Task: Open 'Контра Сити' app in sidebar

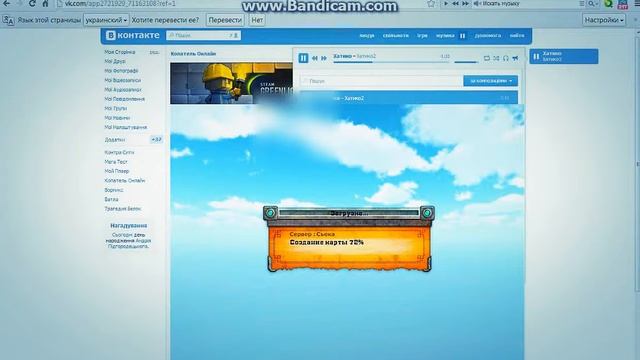Action: pyautogui.click(x=119, y=152)
